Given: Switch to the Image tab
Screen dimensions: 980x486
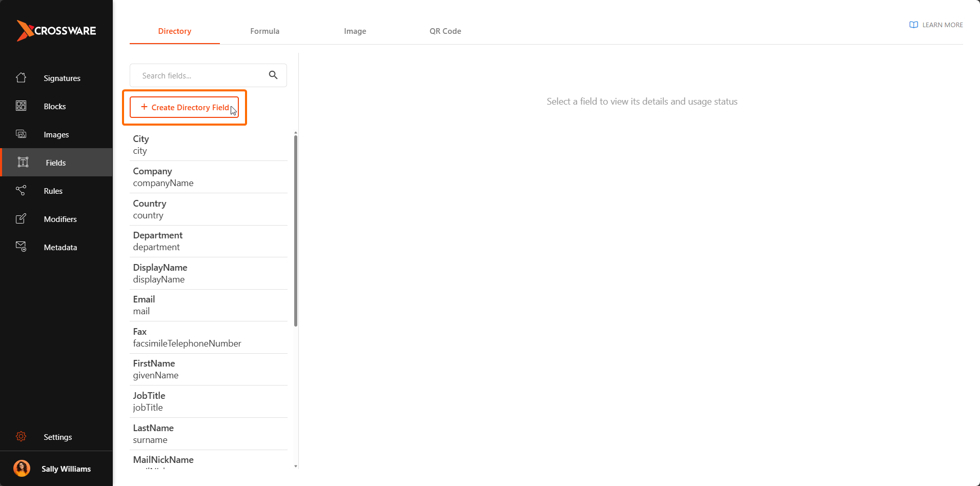Looking at the screenshot, I should coord(355,31).
